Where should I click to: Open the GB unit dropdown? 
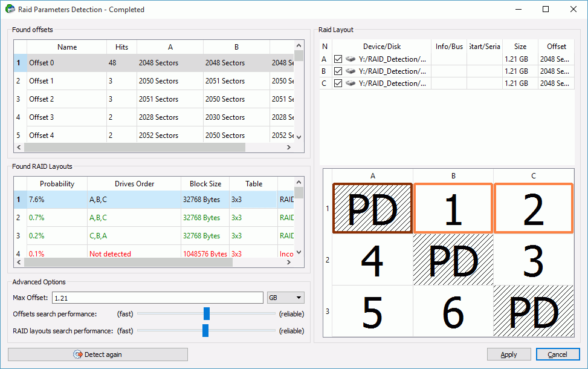pos(285,298)
